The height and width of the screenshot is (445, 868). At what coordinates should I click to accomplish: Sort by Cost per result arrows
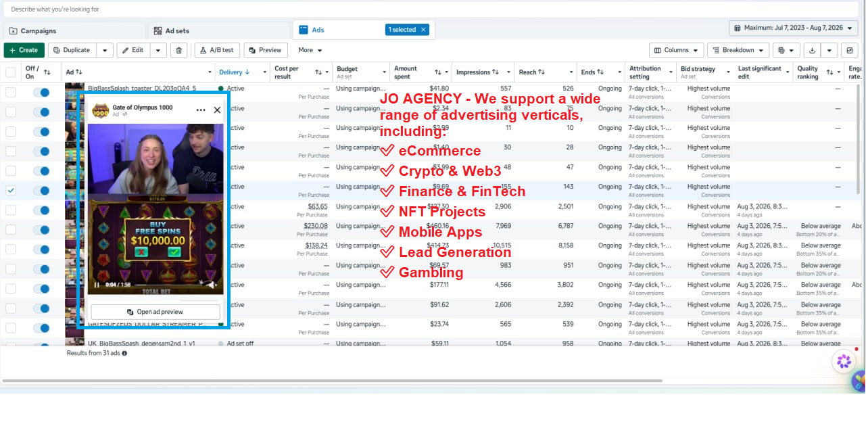(318, 72)
